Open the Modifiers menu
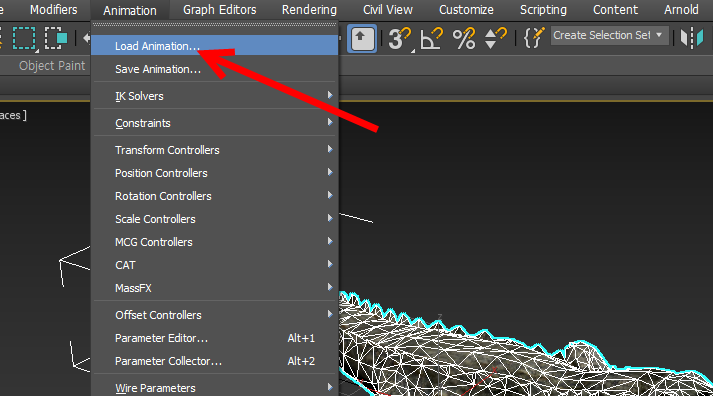Screen dimensions: 713x396 click(x=54, y=10)
